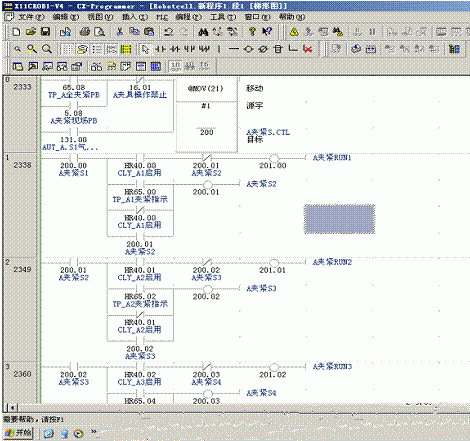
Task: Choose the selection arrow tool
Action: (145, 49)
